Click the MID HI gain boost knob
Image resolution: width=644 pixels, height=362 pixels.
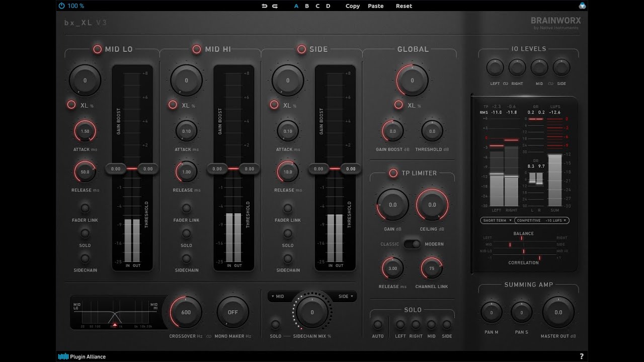coord(187,80)
